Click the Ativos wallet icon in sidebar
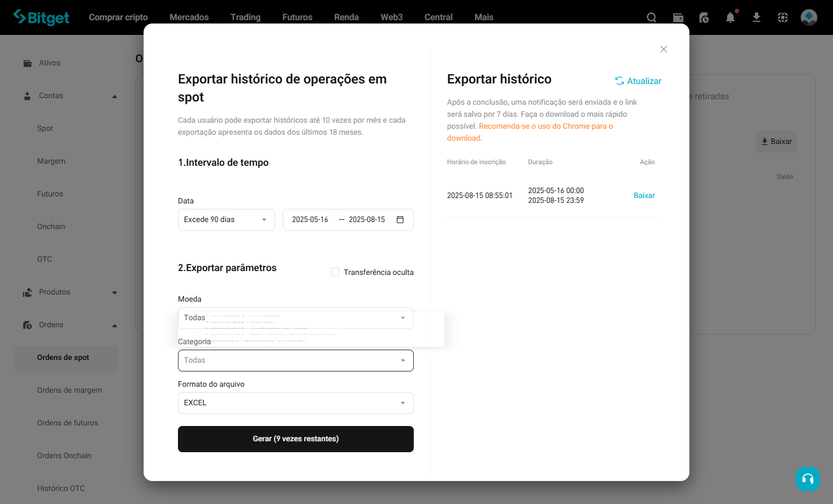This screenshot has width=833, height=504. [x=27, y=63]
